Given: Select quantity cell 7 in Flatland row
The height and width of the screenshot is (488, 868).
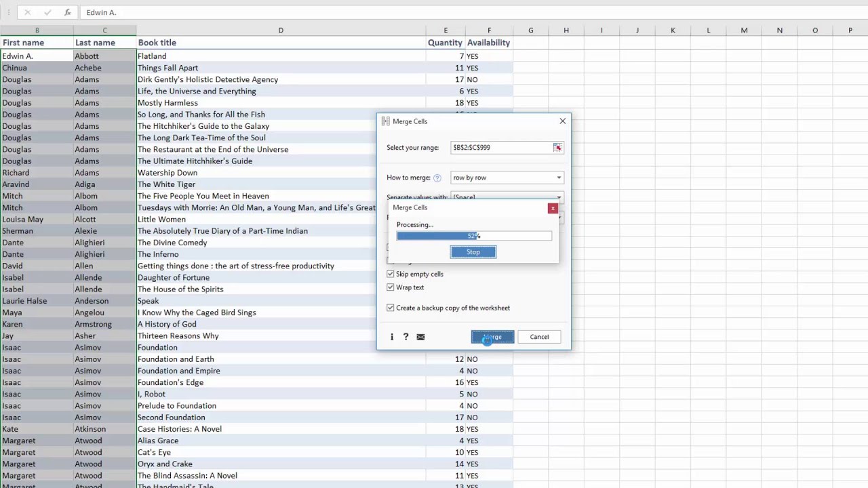Looking at the screenshot, I should coord(446,56).
